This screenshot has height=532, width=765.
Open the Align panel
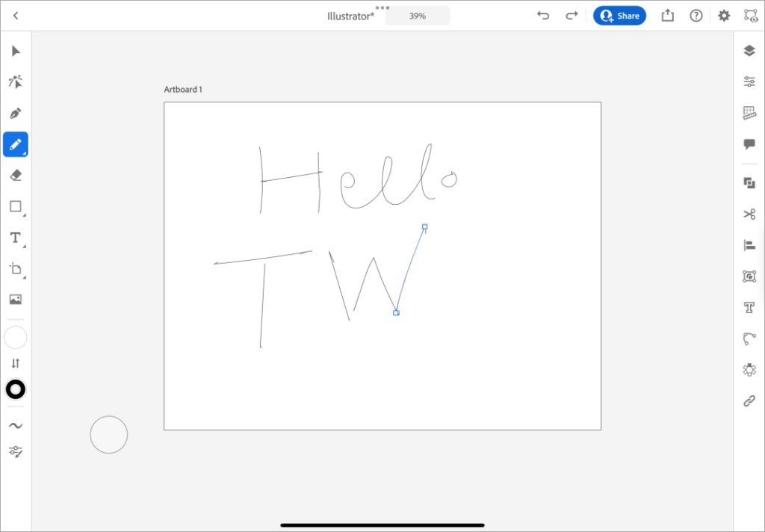[749, 245]
